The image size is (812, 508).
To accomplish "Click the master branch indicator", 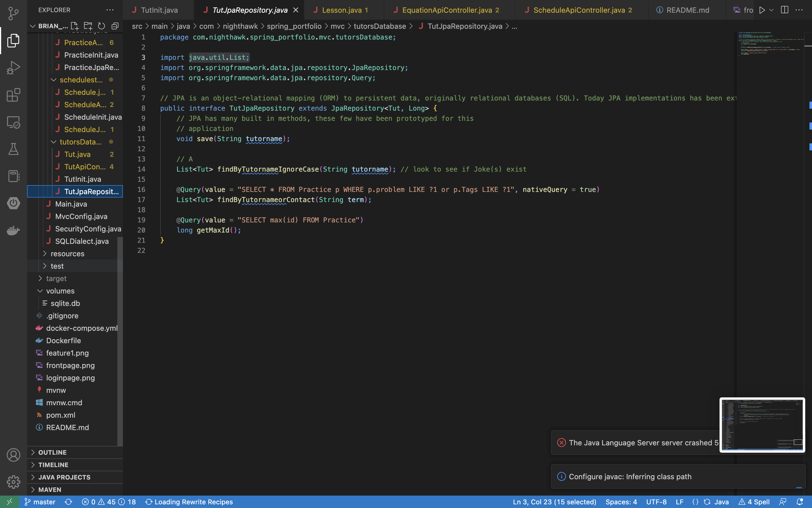I will (x=40, y=502).
